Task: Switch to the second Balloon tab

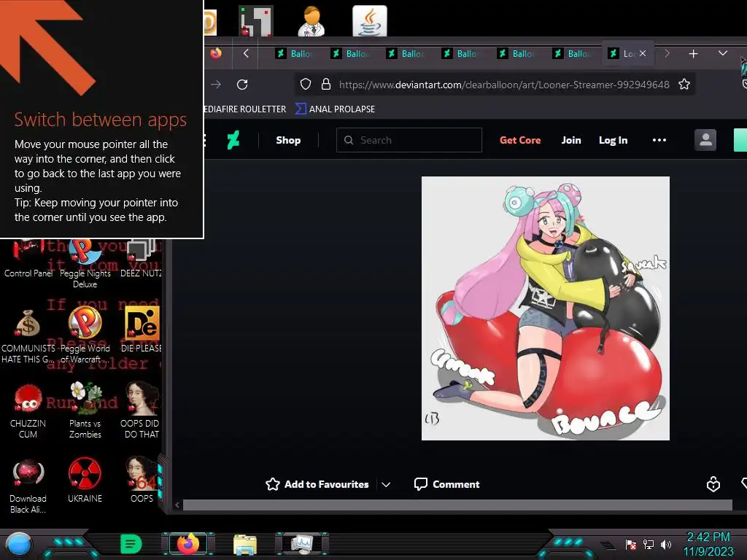Action: click(x=349, y=54)
